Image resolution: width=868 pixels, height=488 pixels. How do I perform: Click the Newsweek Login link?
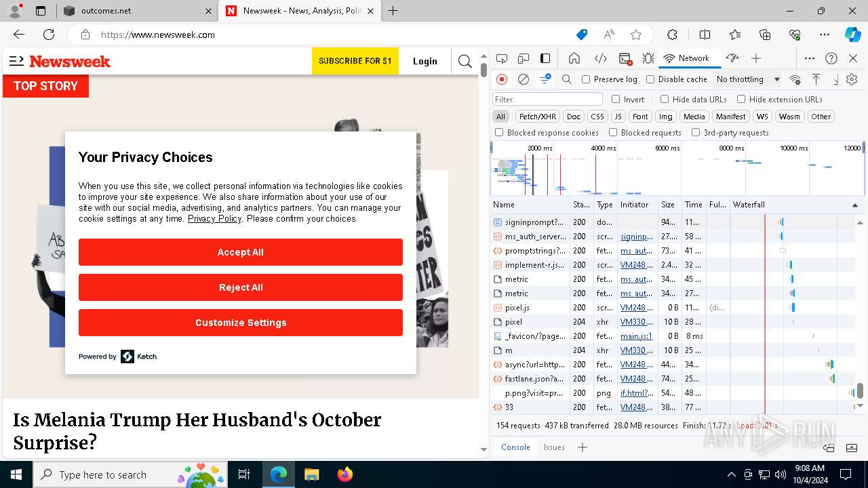[x=425, y=61]
